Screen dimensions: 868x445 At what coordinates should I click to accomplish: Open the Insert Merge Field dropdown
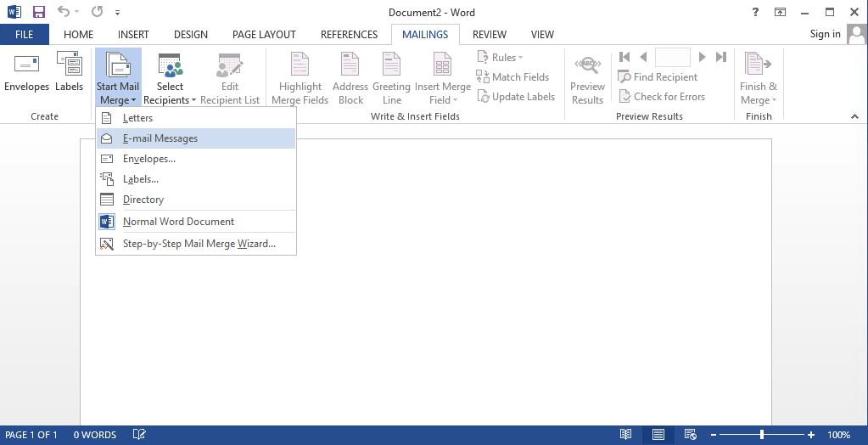pos(443,77)
